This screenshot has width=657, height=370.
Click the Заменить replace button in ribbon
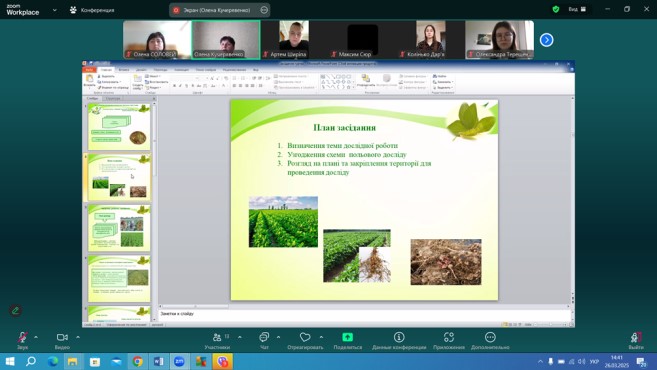click(x=443, y=82)
